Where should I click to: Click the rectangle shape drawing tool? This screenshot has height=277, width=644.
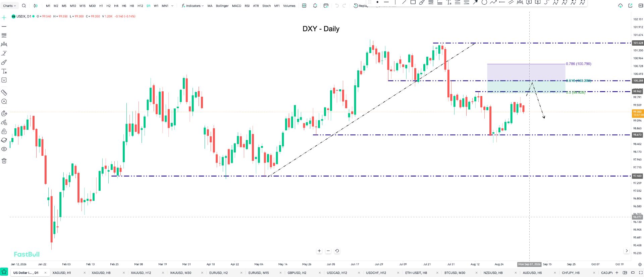pyautogui.click(x=413, y=2)
